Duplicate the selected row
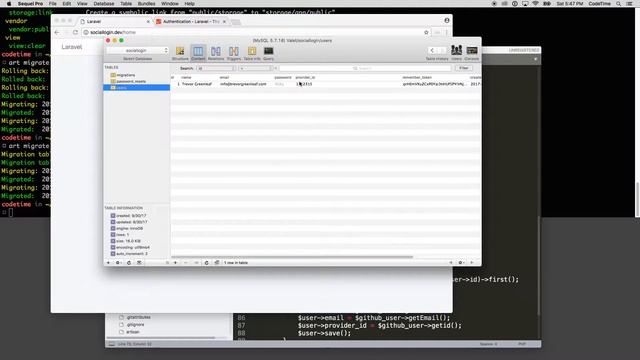640x360 pixels. [x=196, y=263]
